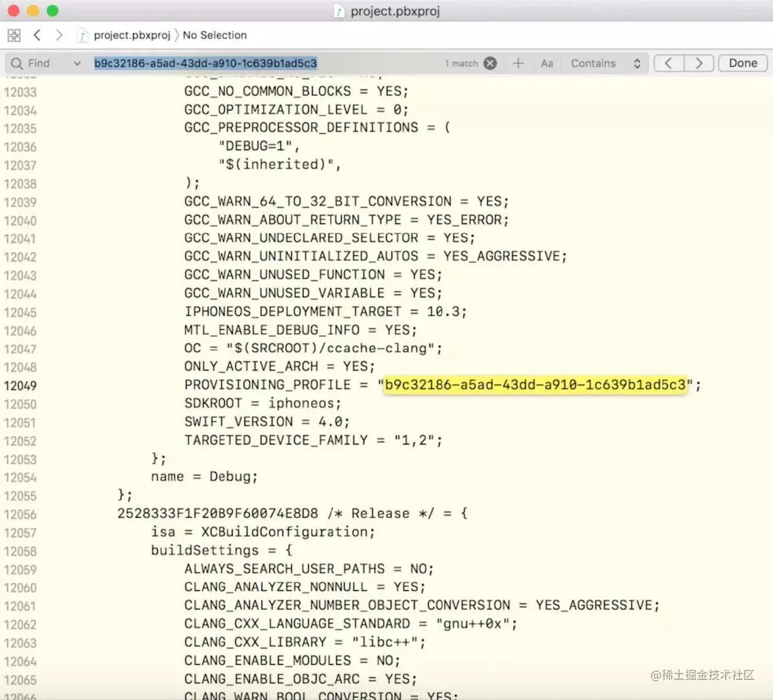Jump to the previous search match
Screen dimensions: 773x700
[669, 63]
